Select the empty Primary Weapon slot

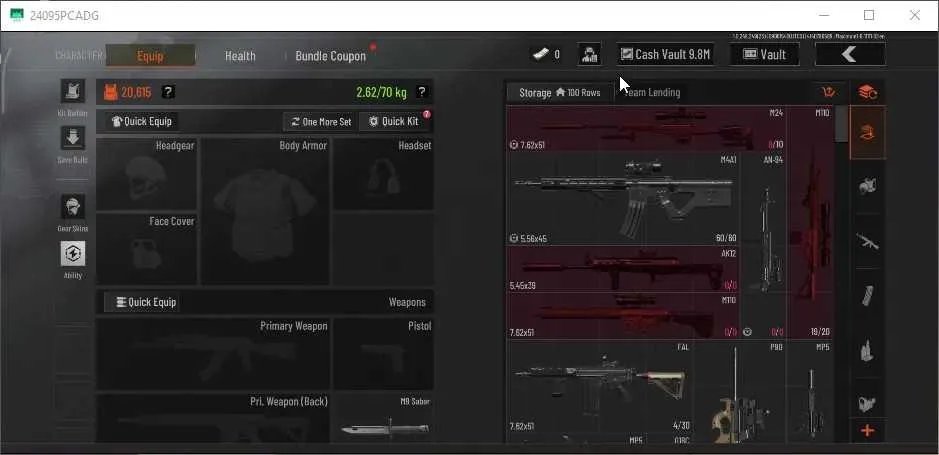(213, 354)
